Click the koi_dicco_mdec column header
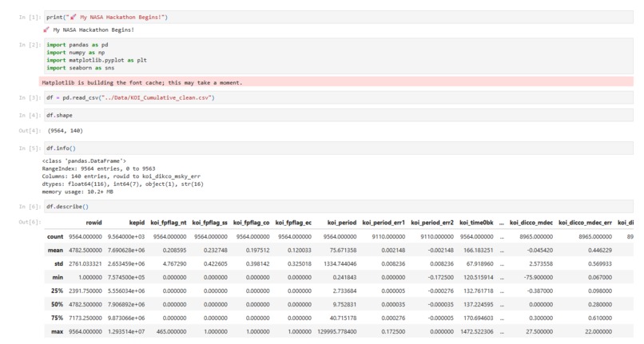 coord(531,223)
